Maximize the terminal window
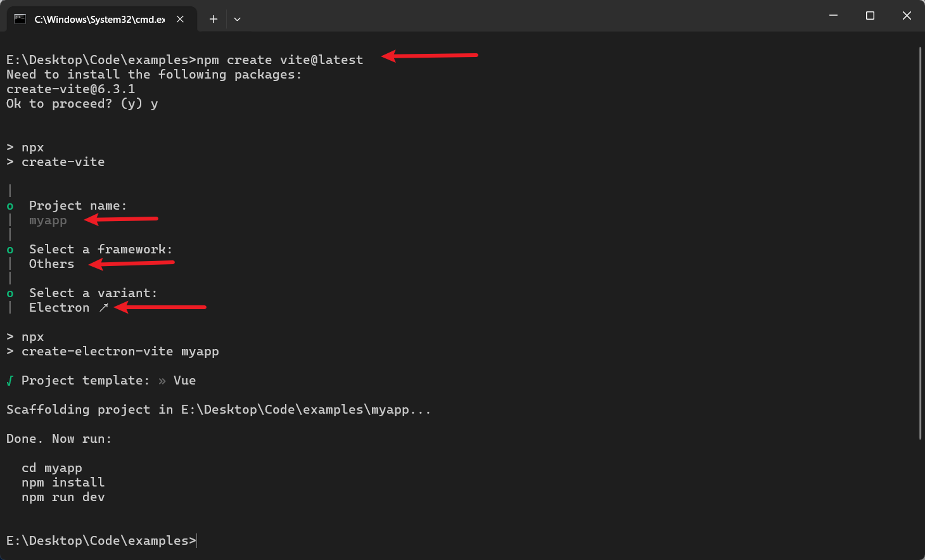Viewport: 925px width, 560px height. (x=870, y=16)
